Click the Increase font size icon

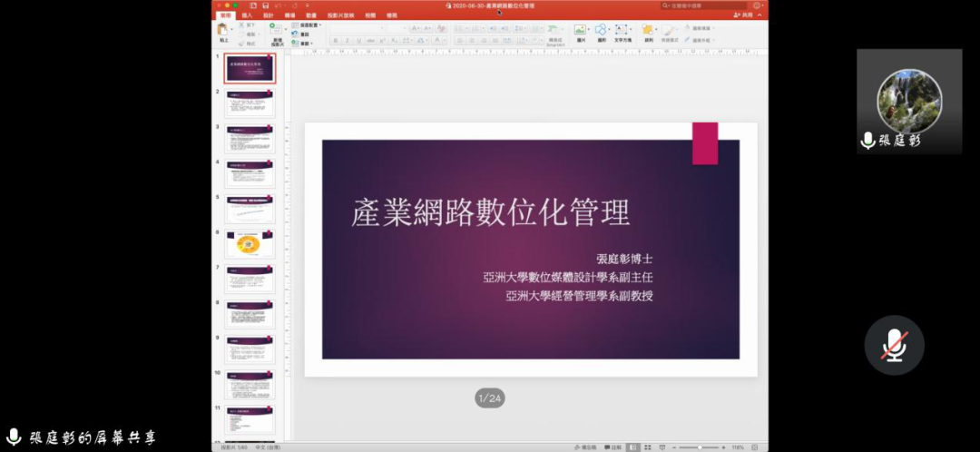pyautogui.click(x=416, y=28)
